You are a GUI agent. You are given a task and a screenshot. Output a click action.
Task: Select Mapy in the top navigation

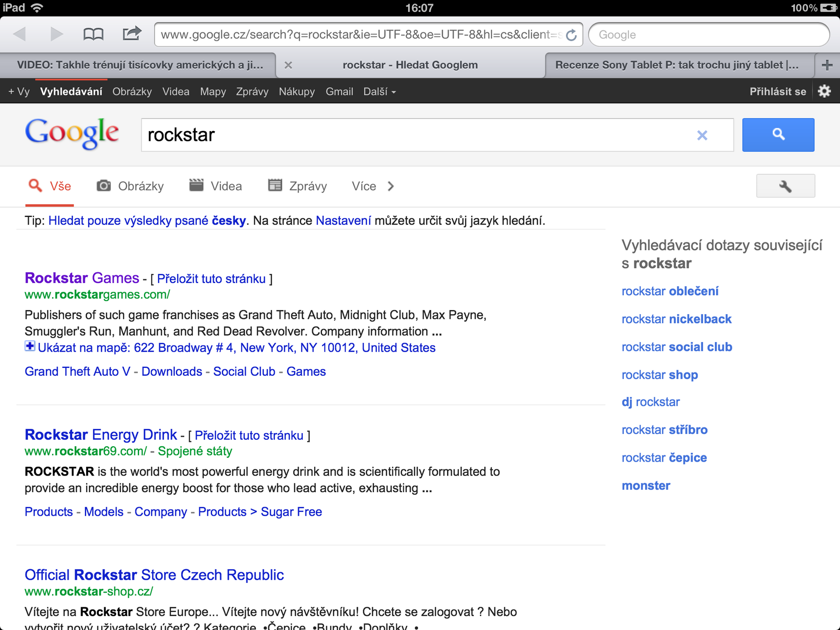click(x=213, y=92)
